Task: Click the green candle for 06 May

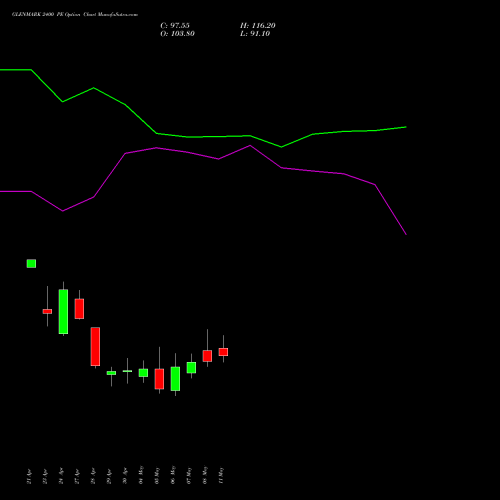Action: point(175,379)
